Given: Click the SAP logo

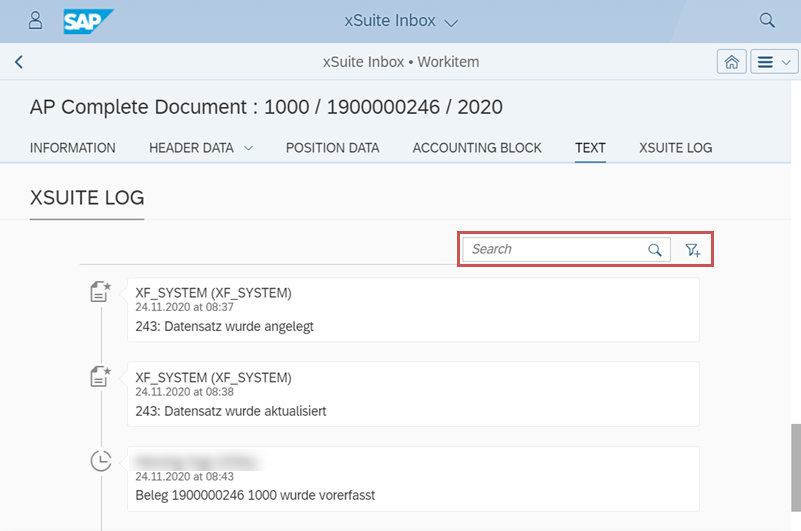Looking at the screenshot, I should tap(88, 21).
